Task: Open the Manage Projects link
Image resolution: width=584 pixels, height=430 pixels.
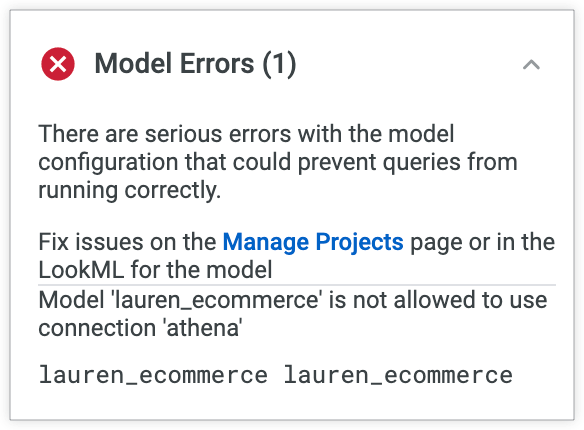Action: click(x=313, y=242)
